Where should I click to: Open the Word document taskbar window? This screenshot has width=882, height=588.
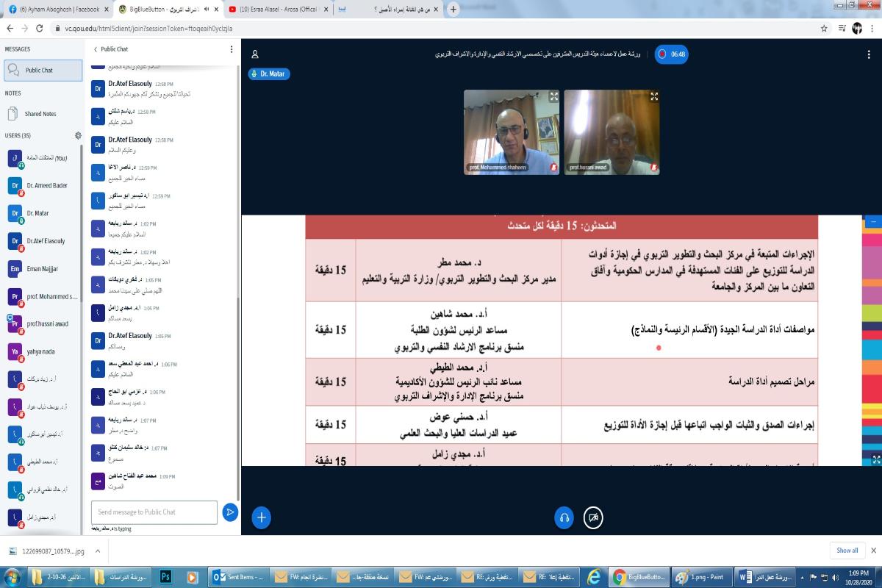click(765, 577)
